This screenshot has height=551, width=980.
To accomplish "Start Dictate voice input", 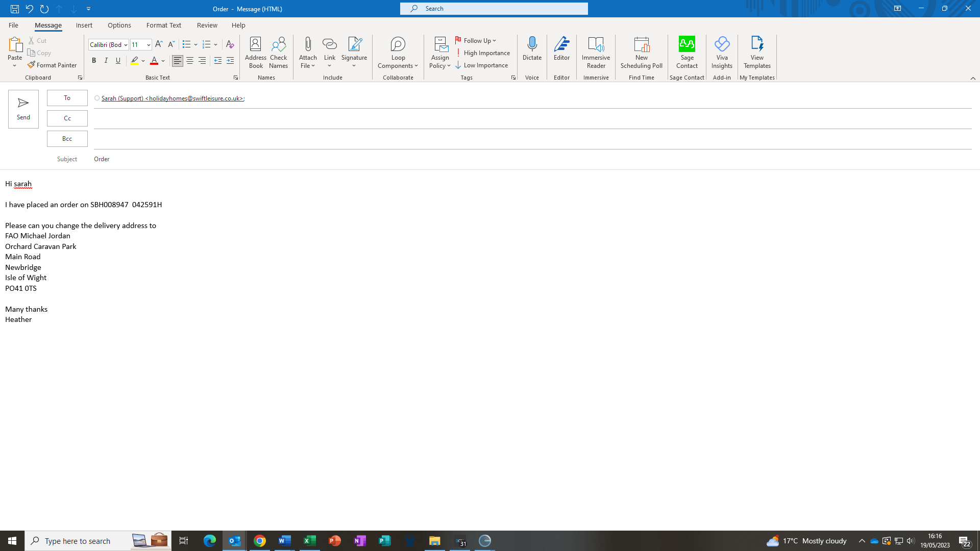I will point(532,49).
